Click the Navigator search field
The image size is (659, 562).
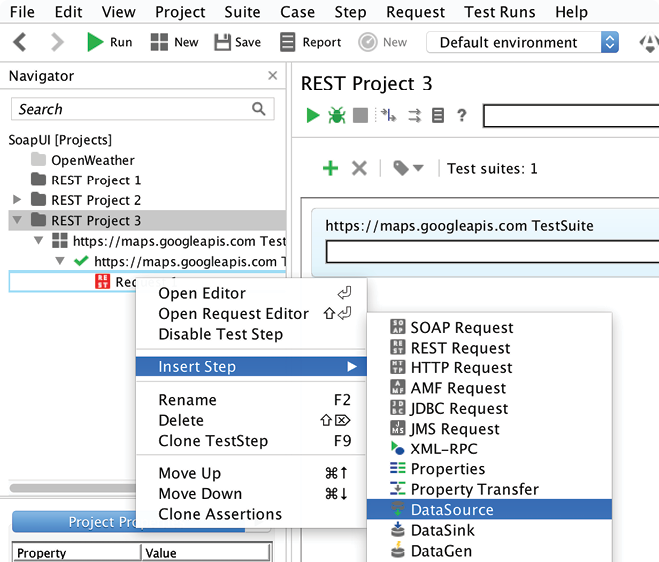(142, 109)
